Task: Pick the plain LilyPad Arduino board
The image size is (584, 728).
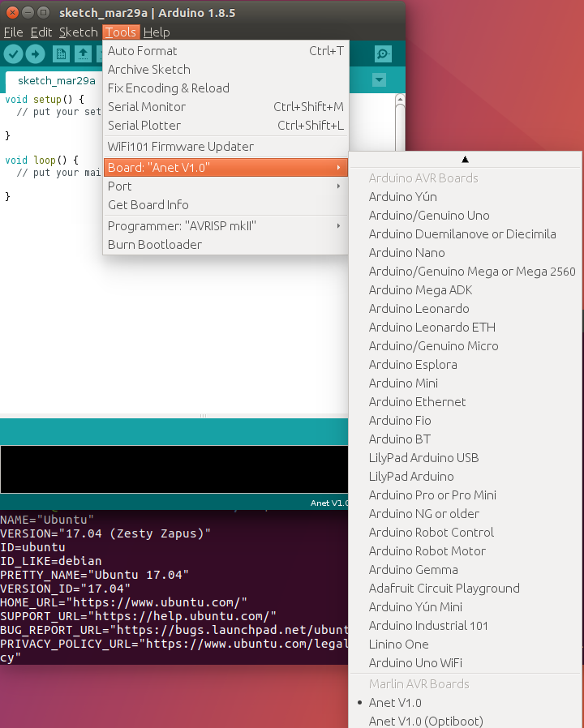Action: pyautogui.click(x=466, y=477)
